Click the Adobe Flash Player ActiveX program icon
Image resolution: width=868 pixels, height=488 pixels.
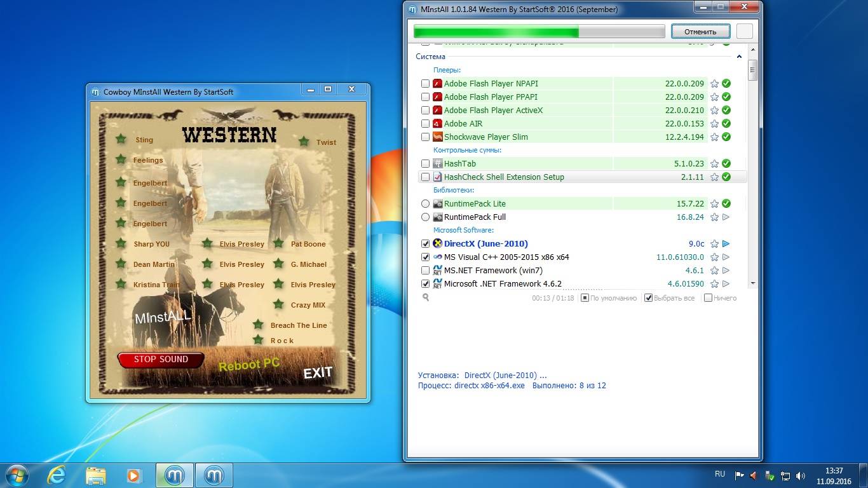[437, 110]
